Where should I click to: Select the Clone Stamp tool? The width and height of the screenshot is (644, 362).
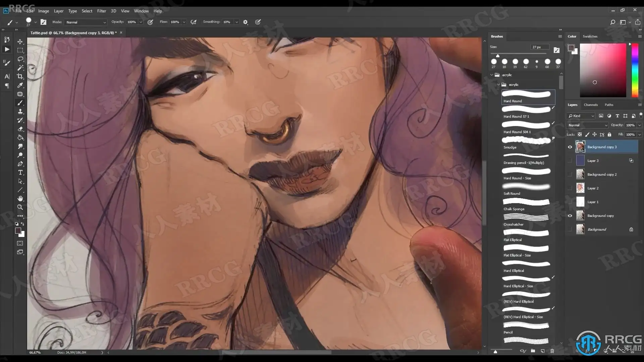point(20,112)
